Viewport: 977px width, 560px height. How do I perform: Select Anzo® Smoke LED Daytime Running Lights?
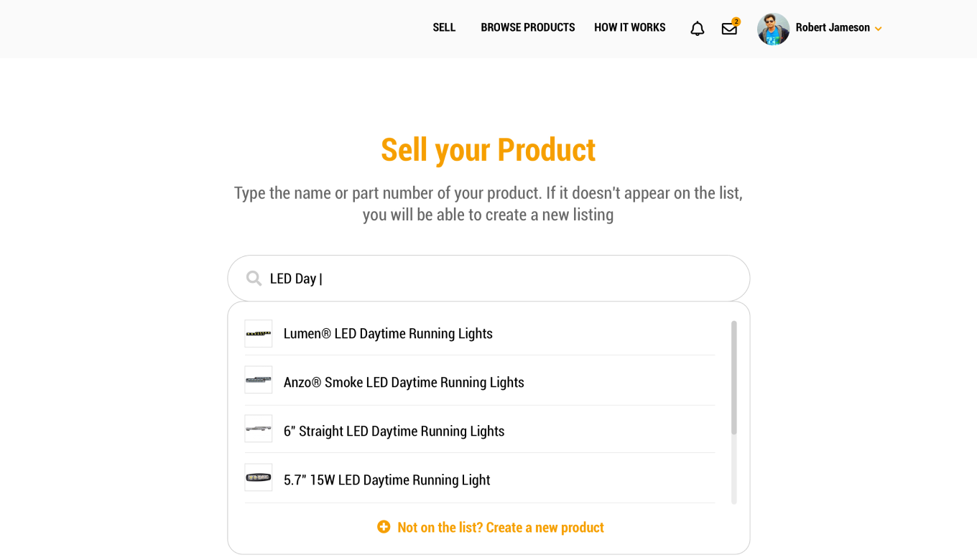tap(480, 381)
